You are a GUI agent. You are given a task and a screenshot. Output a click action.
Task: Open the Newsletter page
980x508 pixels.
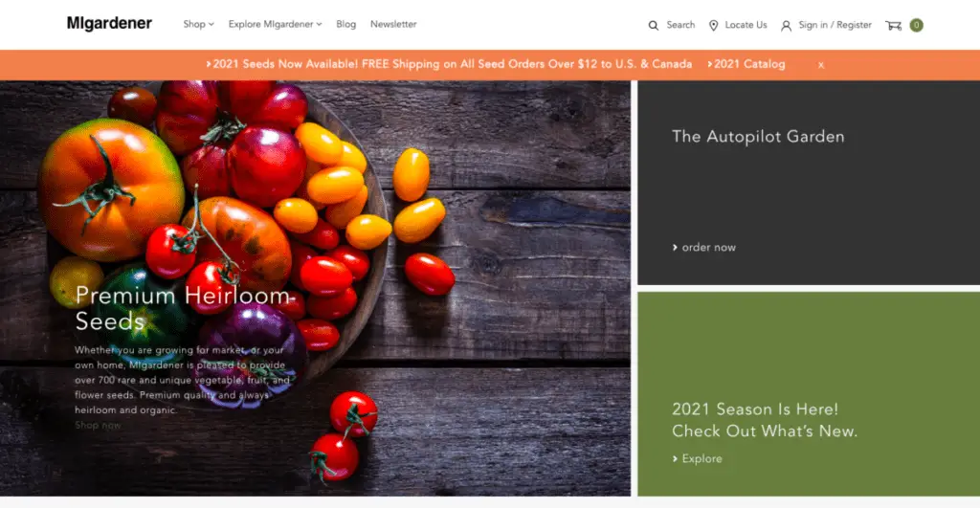(x=393, y=24)
